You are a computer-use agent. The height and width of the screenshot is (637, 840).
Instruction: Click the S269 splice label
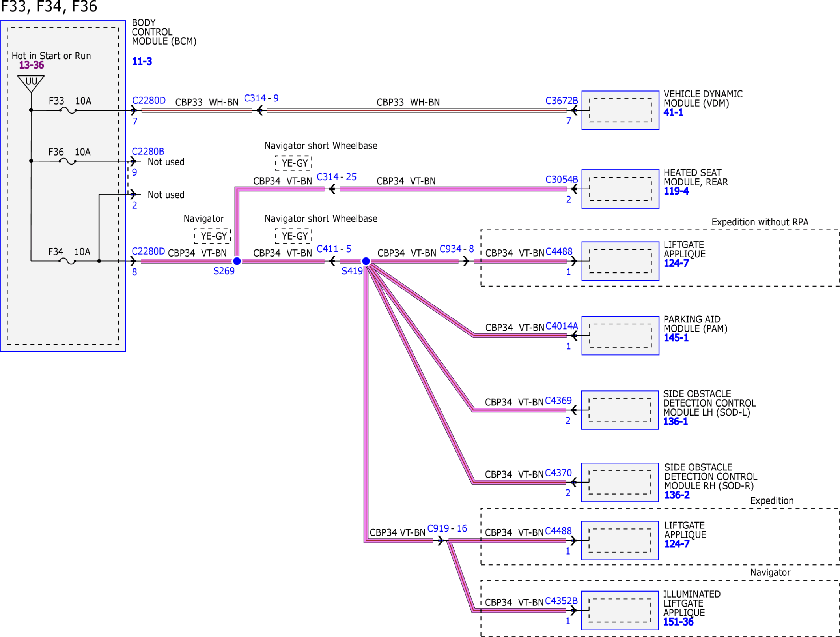(224, 271)
